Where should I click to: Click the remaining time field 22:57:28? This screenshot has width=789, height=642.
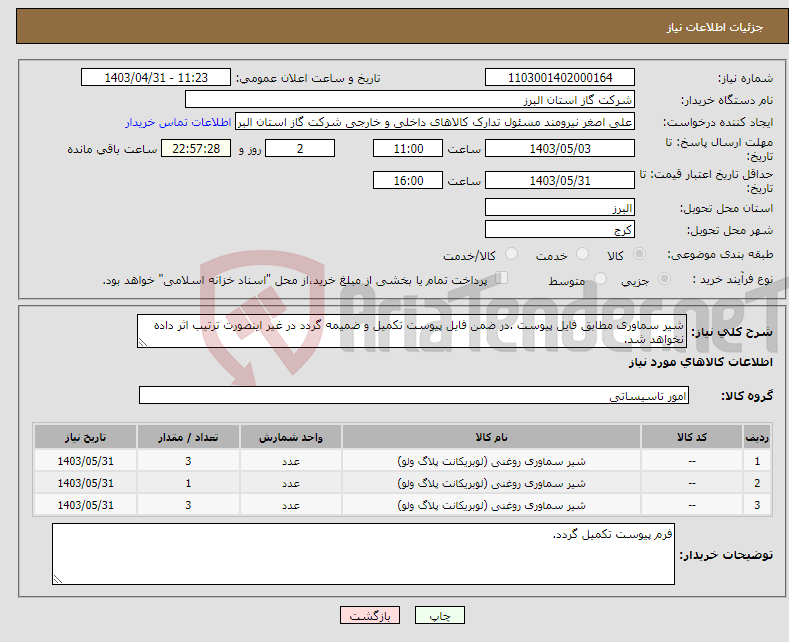[x=196, y=148]
